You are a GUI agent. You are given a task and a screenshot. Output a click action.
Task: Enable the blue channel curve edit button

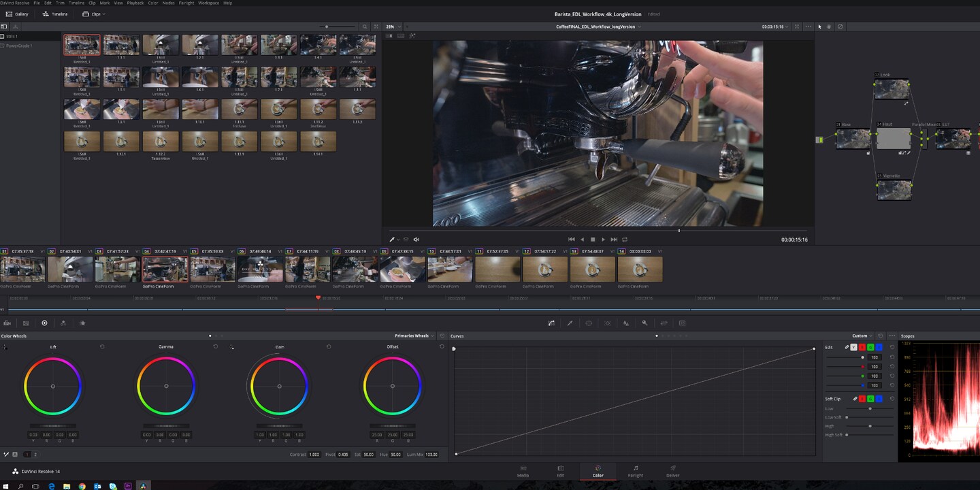879,347
